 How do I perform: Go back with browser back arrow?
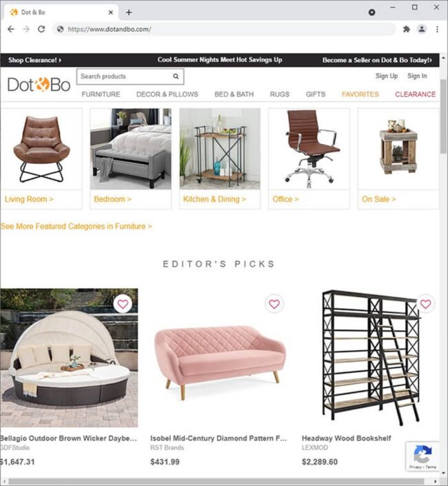point(11,29)
